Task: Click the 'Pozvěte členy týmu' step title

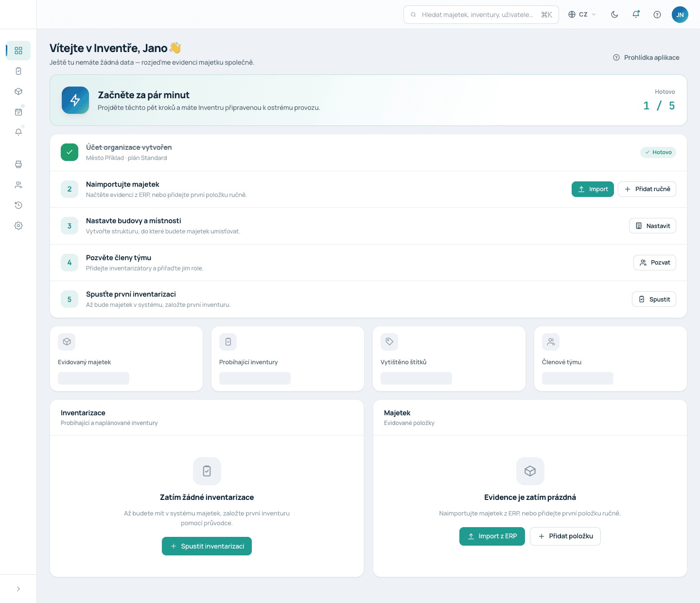Action: click(119, 258)
